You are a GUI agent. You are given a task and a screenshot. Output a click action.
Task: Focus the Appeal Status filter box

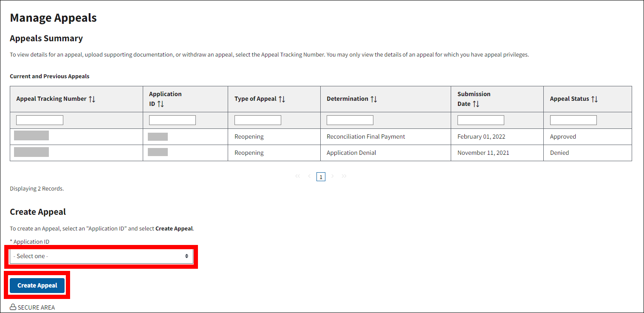click(x=573, y=120)
